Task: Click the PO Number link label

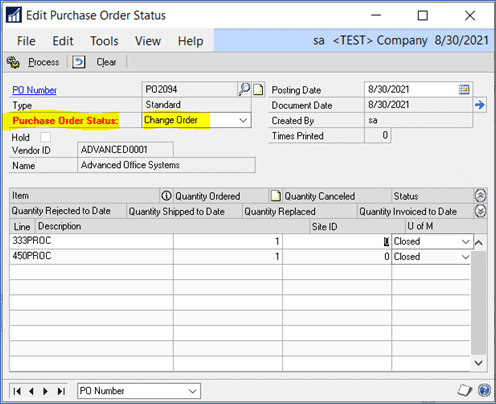Action: (x=34, y=90)
